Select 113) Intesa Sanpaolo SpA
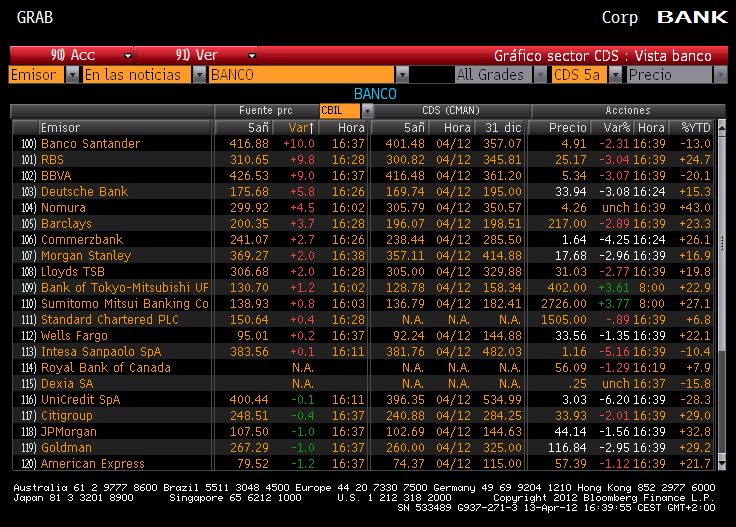The image size is (736, 527). point(101,351)
